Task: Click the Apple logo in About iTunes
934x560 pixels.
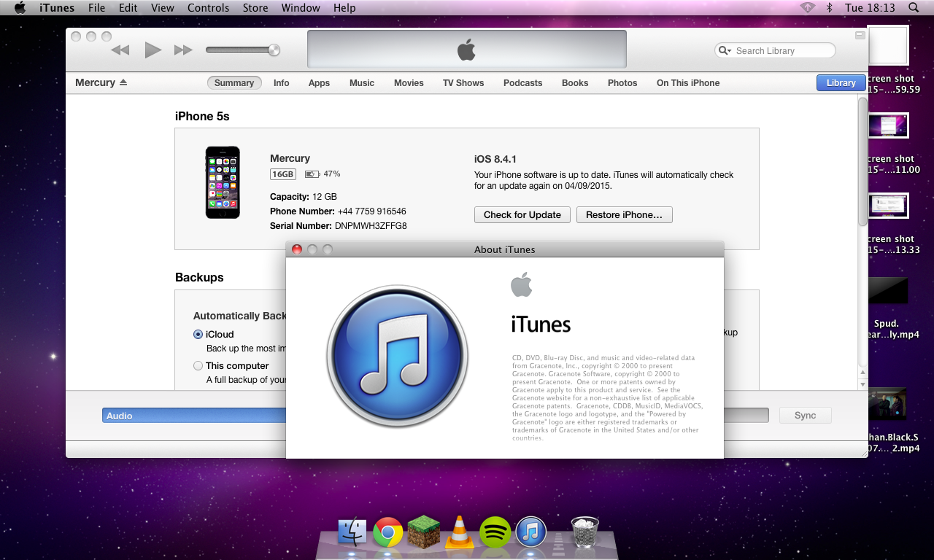Action: point(521,285)
